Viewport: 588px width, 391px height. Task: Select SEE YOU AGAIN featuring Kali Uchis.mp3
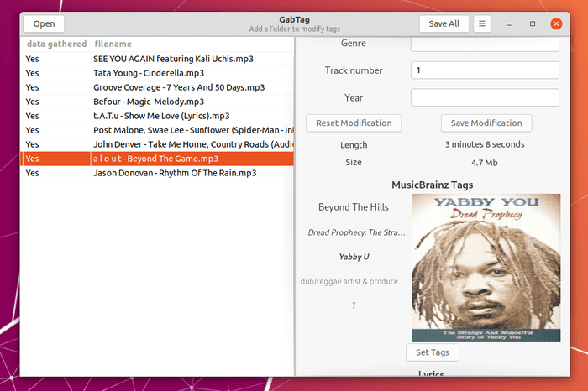point(157,59)
